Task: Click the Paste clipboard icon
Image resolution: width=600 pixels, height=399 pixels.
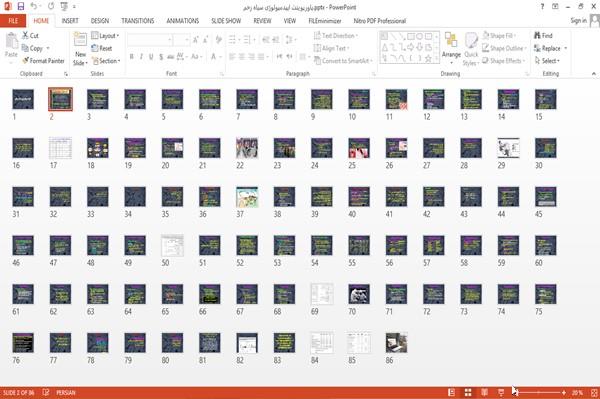Action: pyautogui.click(x=11, y=42)
